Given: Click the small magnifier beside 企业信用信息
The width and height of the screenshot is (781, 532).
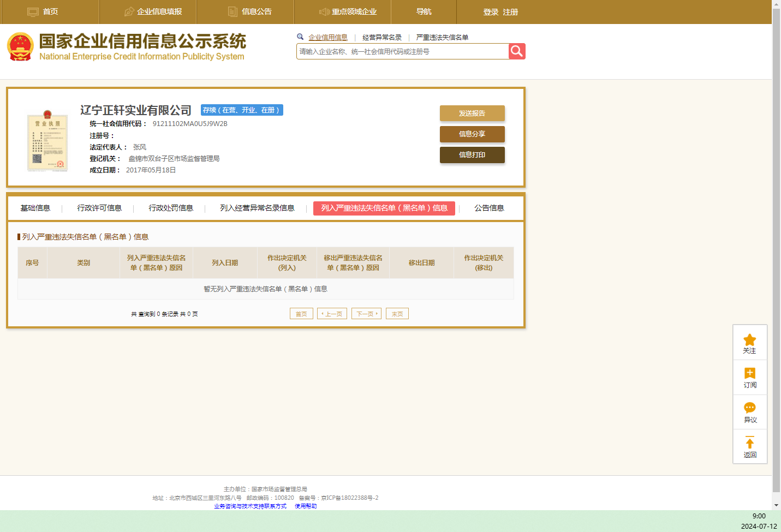Looking at the screenshot, I should point(300,37).
